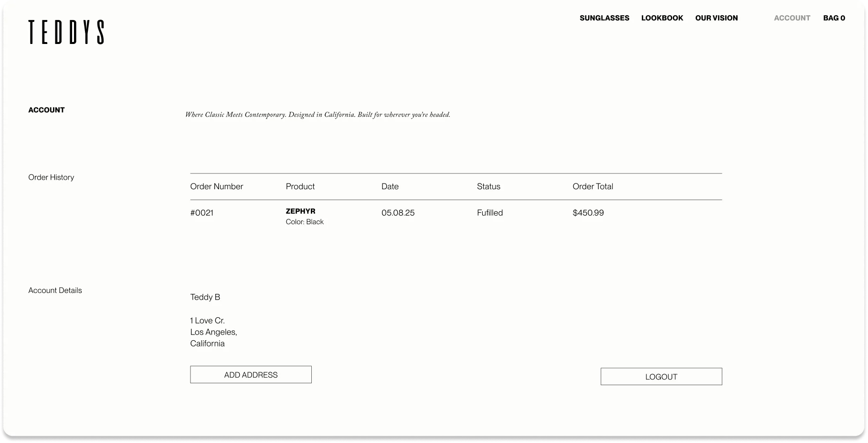Log out using the Logout button
The width and height of the screenshot is (868, 443).
[661, 377]
